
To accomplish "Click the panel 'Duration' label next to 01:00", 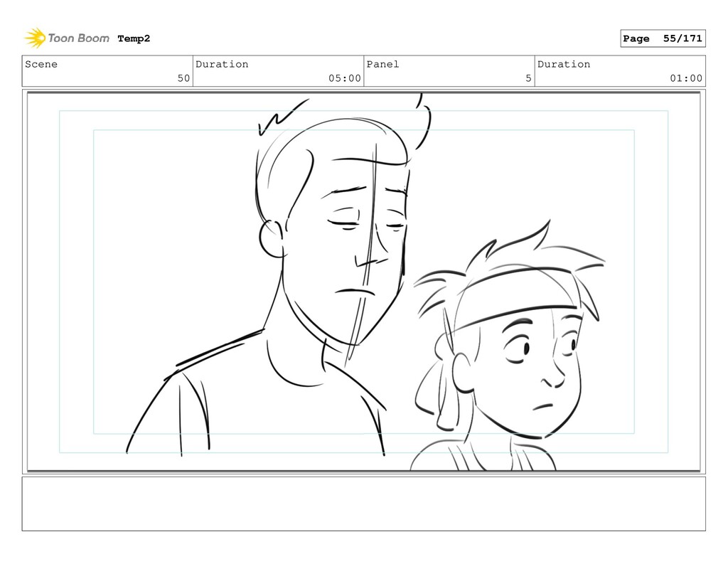I will click(x=564, y=64).
